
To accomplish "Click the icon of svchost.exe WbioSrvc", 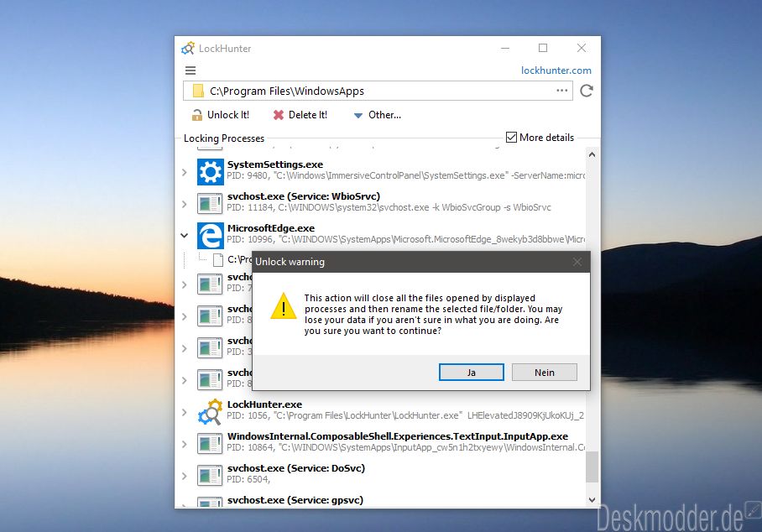I will click(x=211, y=203).
